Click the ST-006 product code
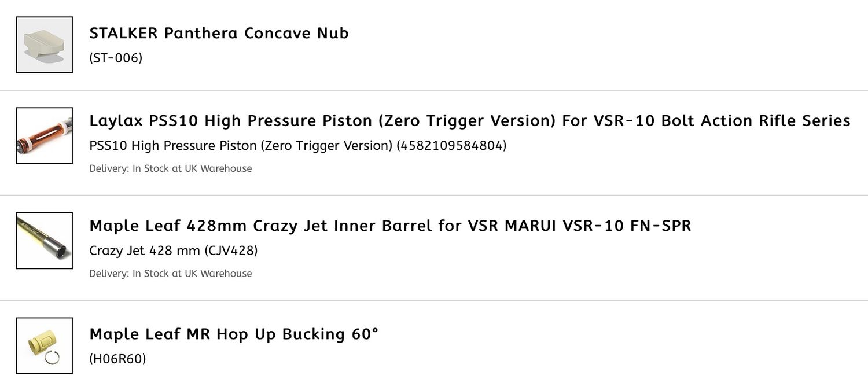The height and width of the screenshot is (383, 868). point(116,58)
